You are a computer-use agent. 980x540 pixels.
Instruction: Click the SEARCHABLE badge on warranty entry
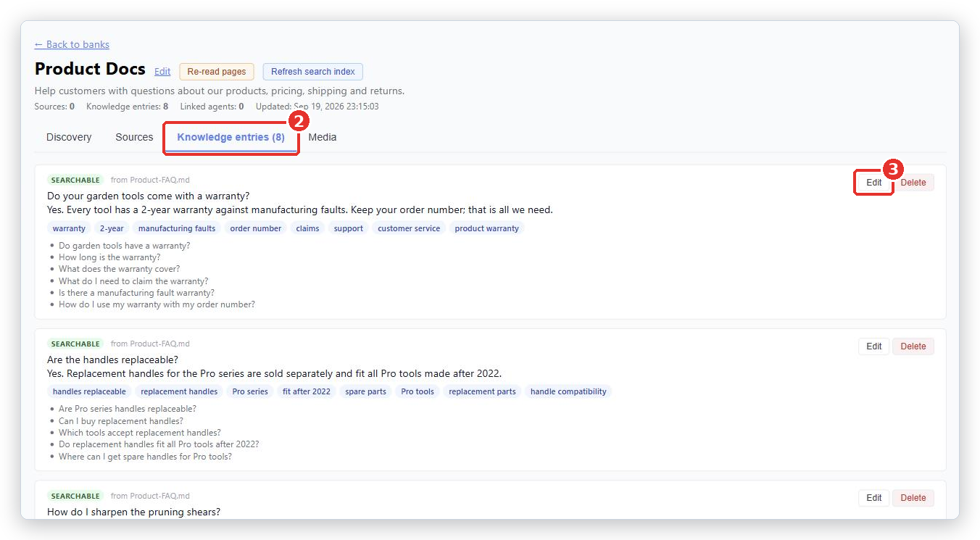point(75,180)
